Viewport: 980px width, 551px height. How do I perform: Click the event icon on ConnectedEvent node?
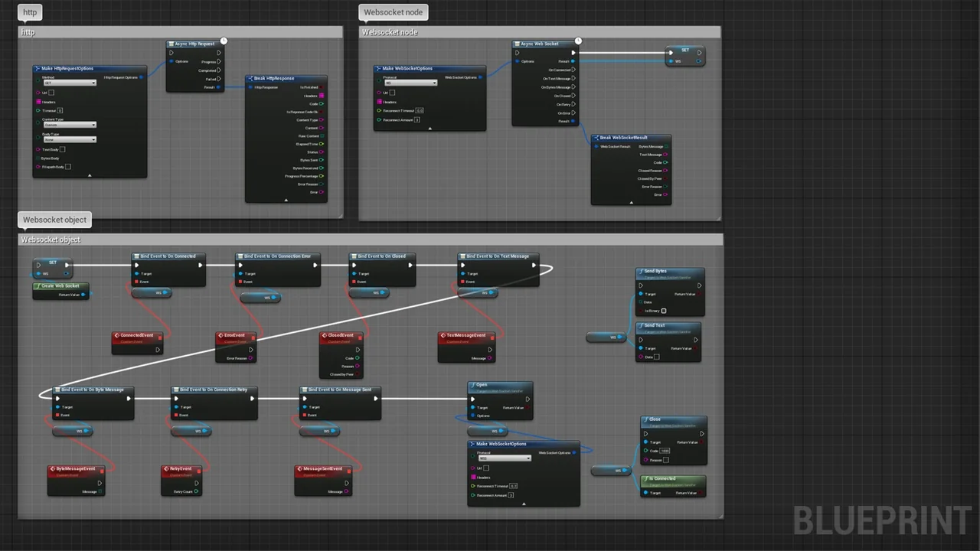click(x=116, y=335)
